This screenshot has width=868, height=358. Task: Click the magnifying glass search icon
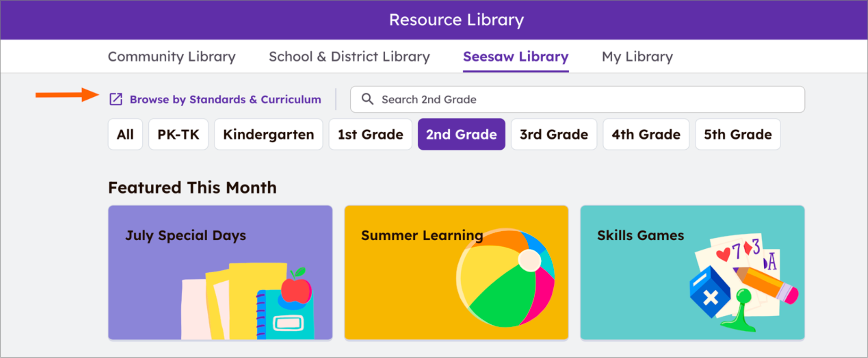(x=367, y=99)
